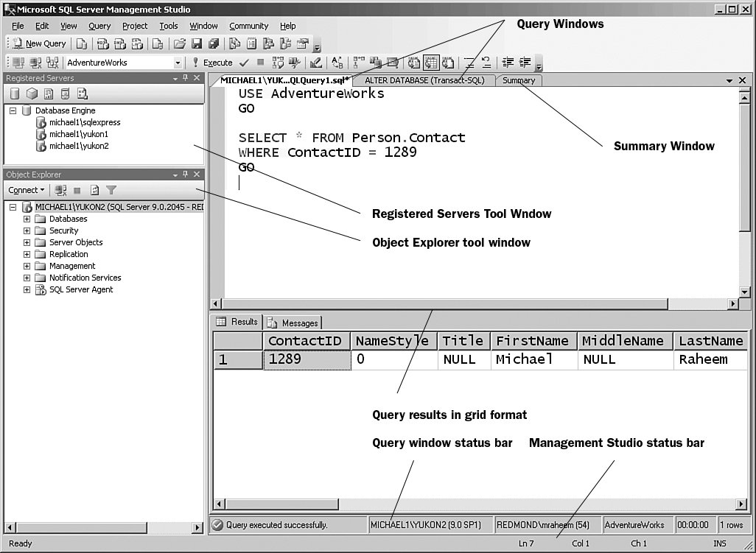This screenshot has height=553, width=756.
Task: Open the Connect dropdown in Object Explorer
Action: coord(26,190)
